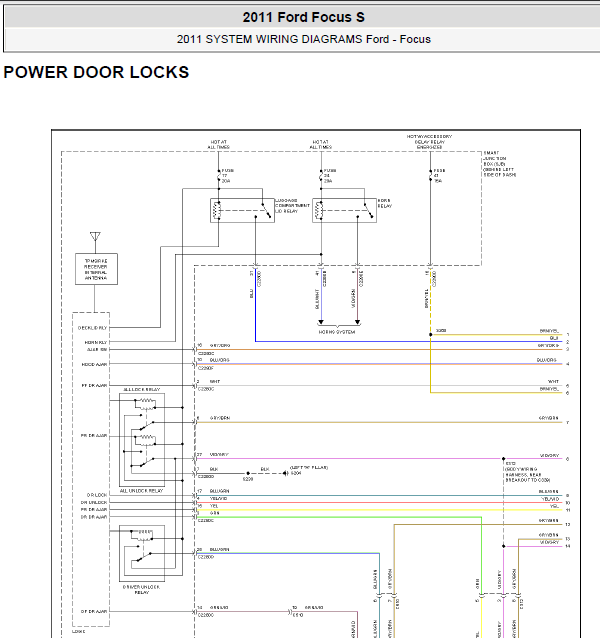This screenshot has height=638, width=600.
Task: Click the Fuse 17 20A label
Action: point(228,176)
